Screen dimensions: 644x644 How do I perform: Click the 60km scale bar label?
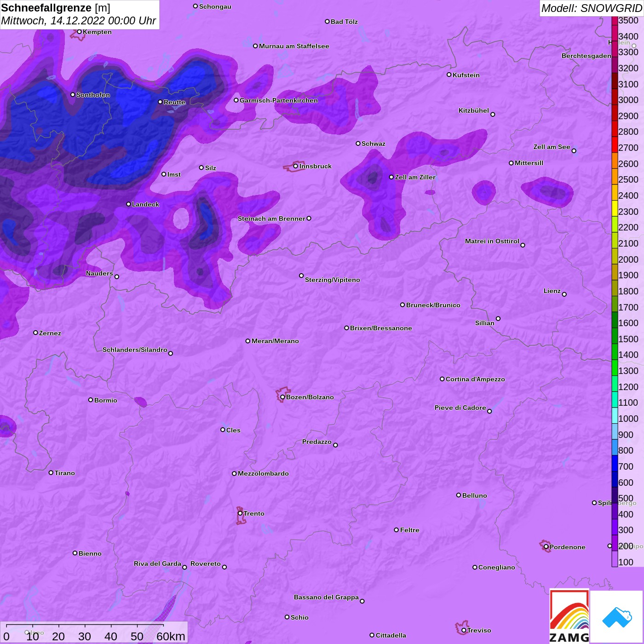point(171,636)
